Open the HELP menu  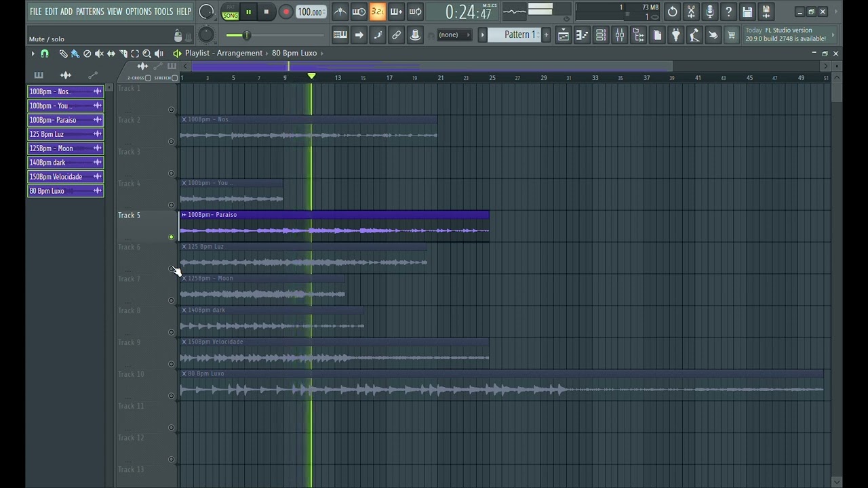[x=184, y=12]
